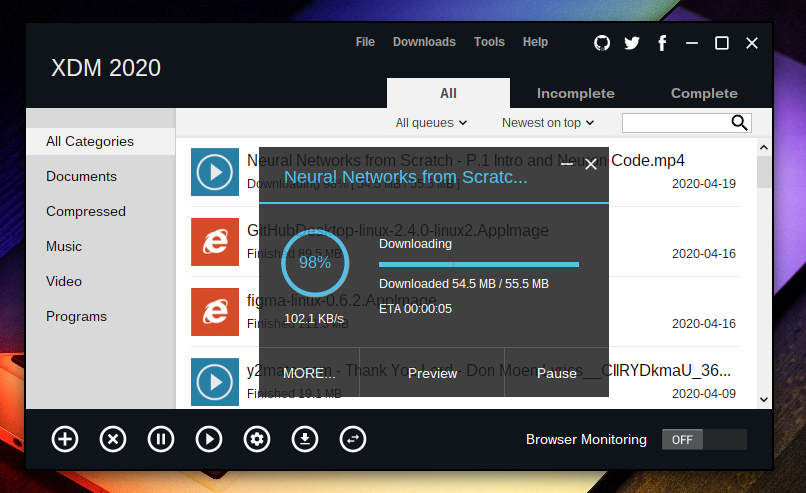Click the video downloader arrow icon
This screenshot has width=806, height=493.
pos(305,439)
